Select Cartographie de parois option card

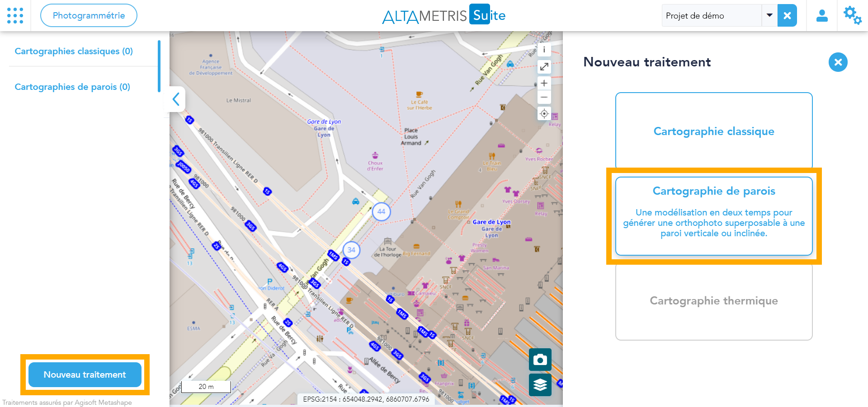713,216
